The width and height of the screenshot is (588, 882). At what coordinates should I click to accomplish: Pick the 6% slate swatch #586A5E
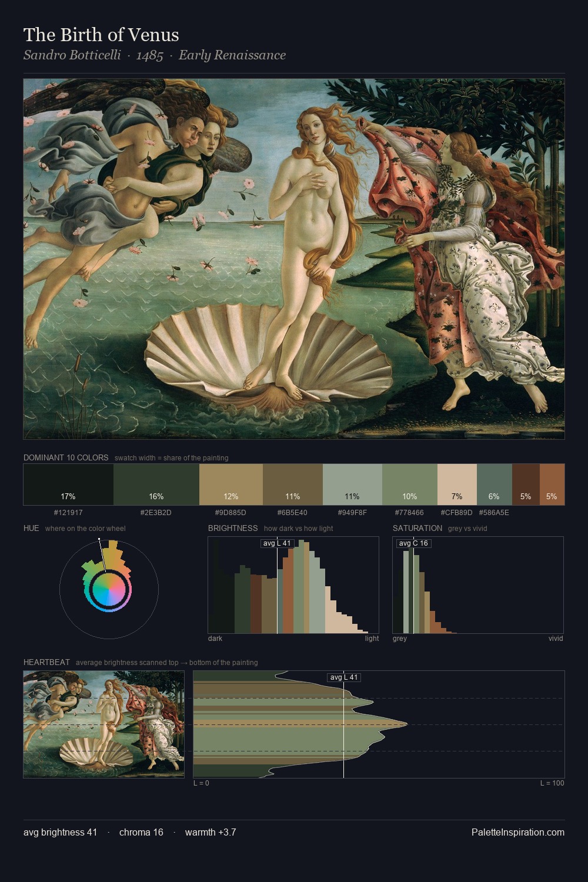pos(495,485)
